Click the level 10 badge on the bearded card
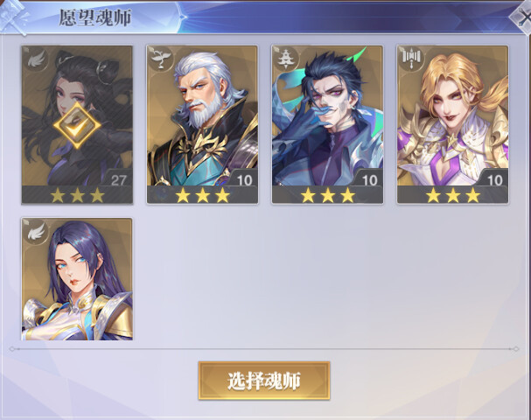The image size is (531, 420). pos(243,178)
